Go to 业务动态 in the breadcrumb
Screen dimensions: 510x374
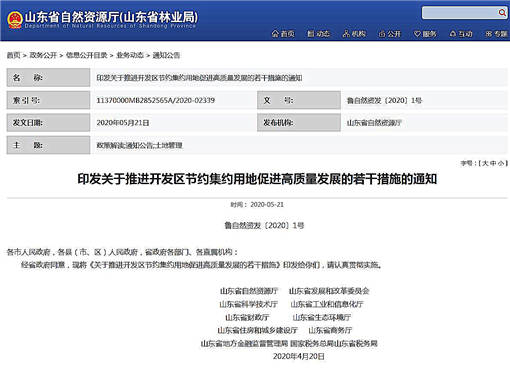click(130, 55)
